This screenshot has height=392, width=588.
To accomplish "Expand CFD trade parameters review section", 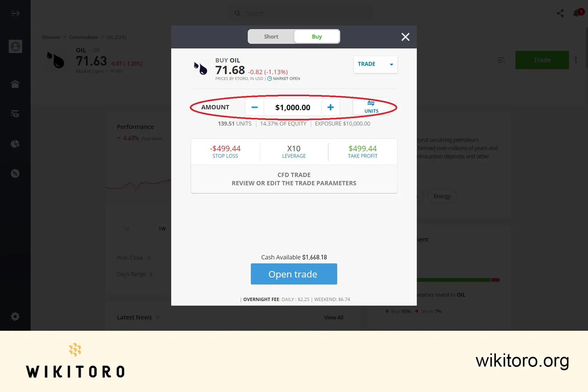I will pyautogui.click(x=294, y=179).
